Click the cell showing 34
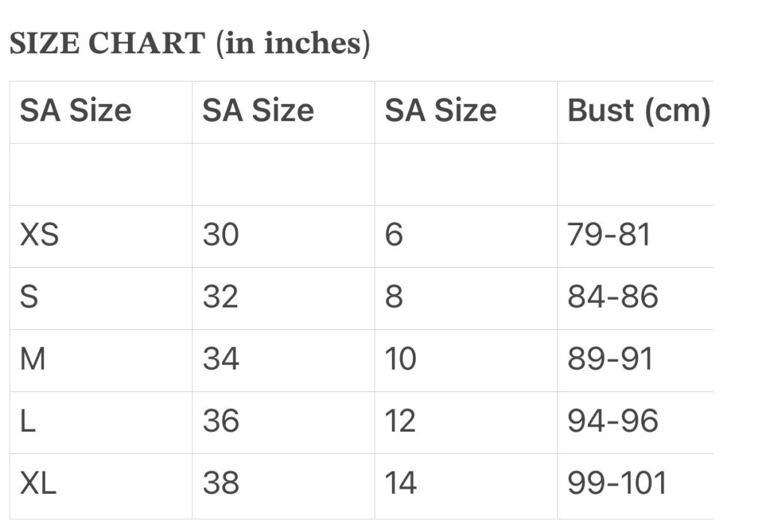The width and height of the screenshot is (766, 532). pyautogui.click(x=221, y=359)
